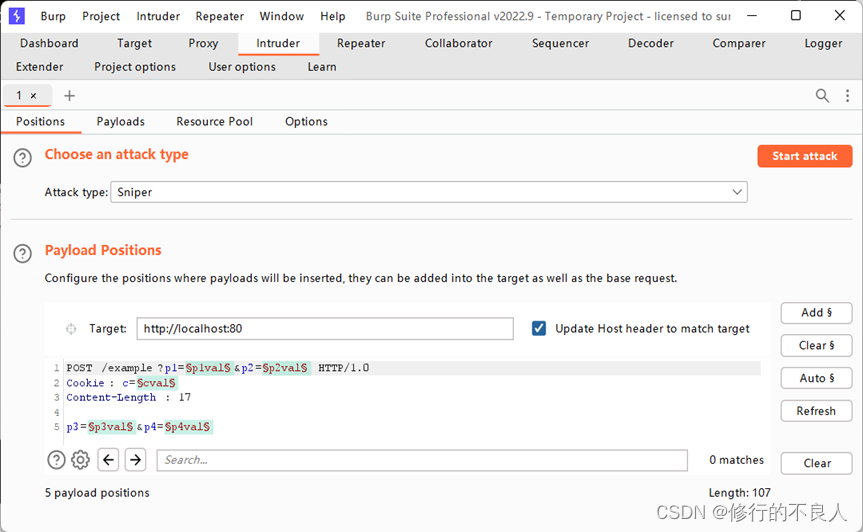Click the Start attack button

click(805, 156)
